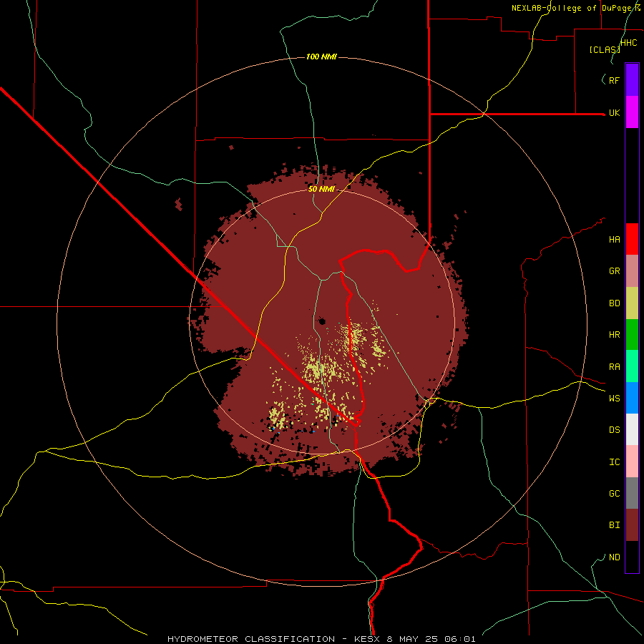Click the GC gray legend swatch

click(632, 493)
